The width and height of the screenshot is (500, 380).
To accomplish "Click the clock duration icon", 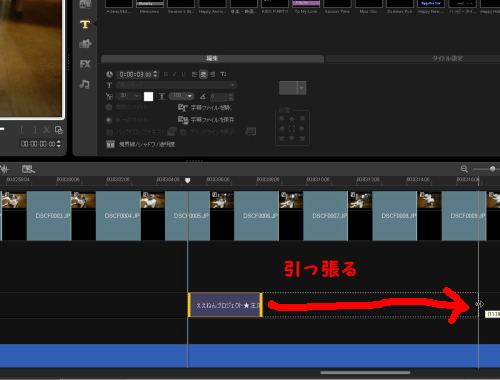I will tap(109, 74).
